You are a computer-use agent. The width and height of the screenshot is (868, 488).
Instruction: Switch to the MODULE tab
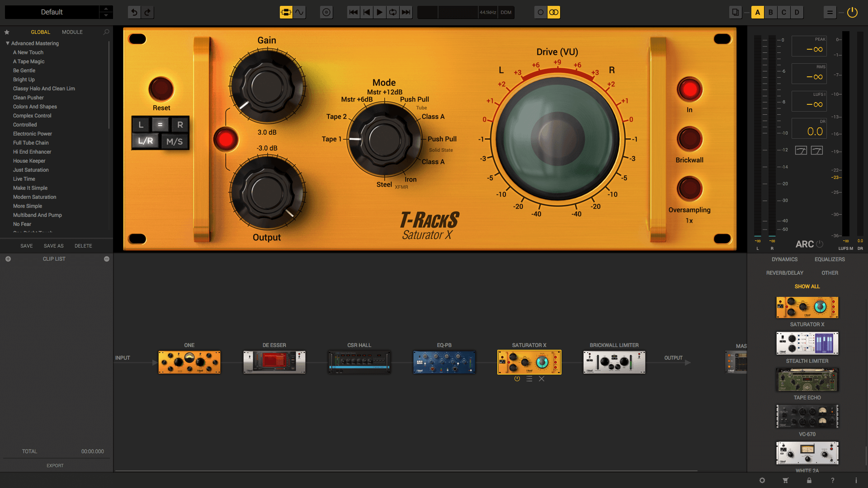click(x=72, y=32)
